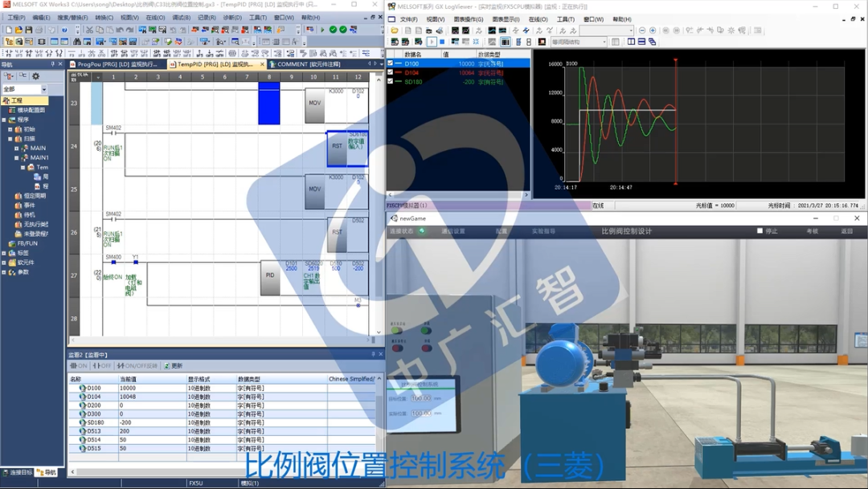Click the Copy icon in GX Works3 toolbar
Image resolution: width=868 pixels, height=489 pixels.
tap(100, 30)
